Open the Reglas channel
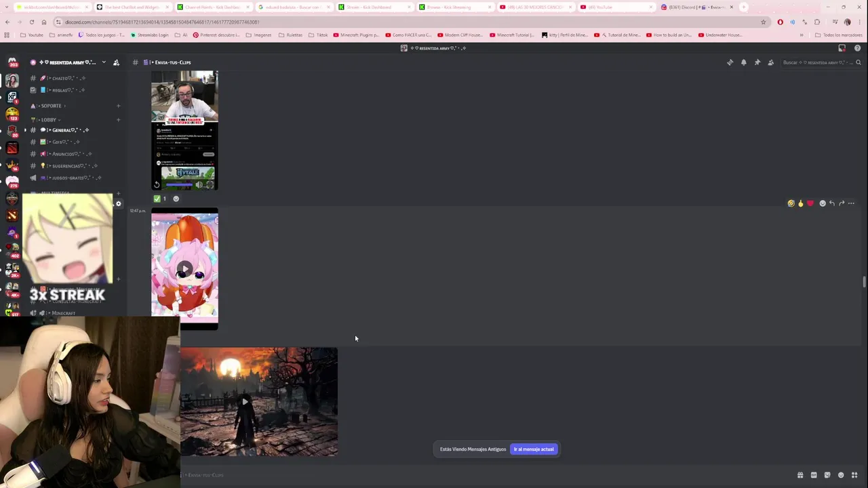The image size is (868, 488). point(65,89)
